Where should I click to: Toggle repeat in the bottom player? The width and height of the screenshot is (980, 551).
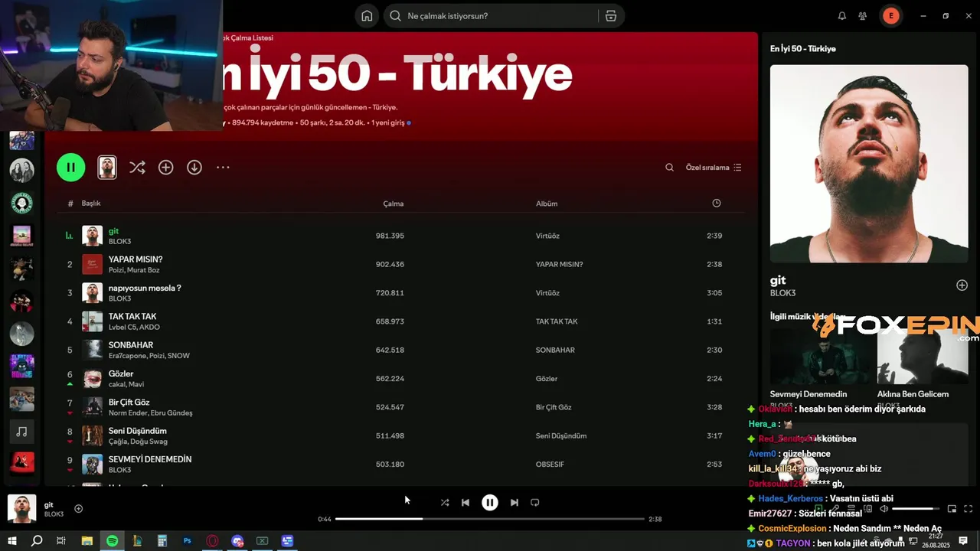coord(535,503)
